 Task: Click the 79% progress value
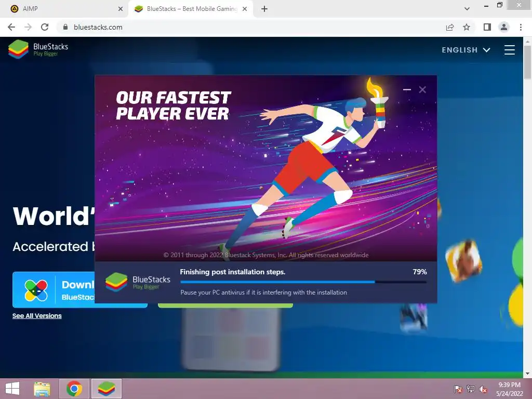point(420,272)
